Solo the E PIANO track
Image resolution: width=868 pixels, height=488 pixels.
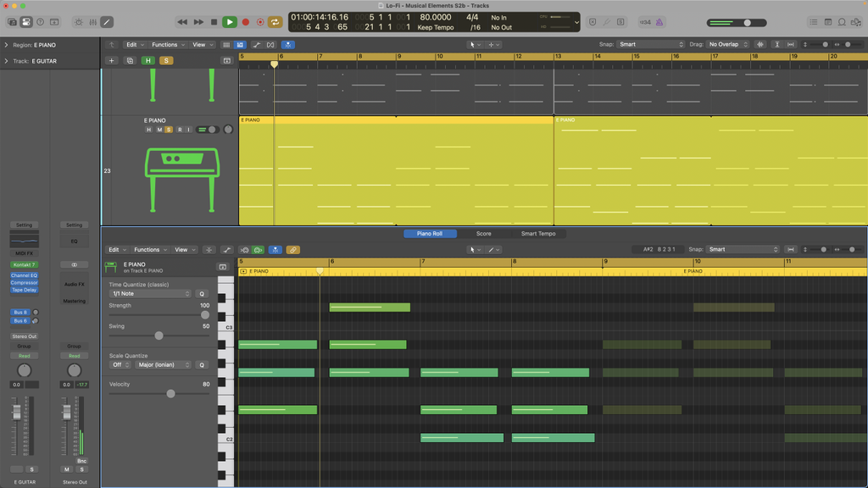tap(167, 129)
